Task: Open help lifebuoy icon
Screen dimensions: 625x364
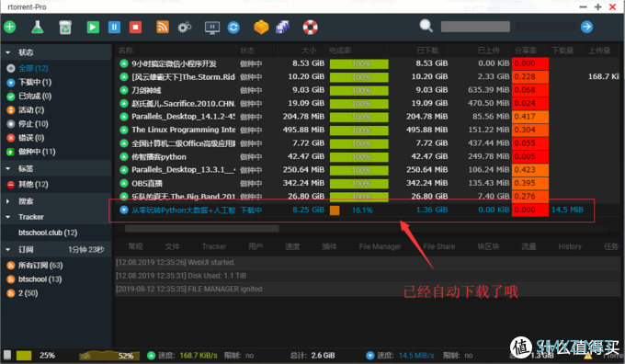Action: tap(310, 27)
